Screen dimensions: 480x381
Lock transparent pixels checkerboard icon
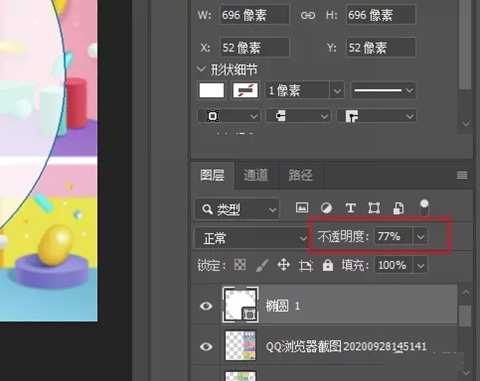tap(240, 265)
